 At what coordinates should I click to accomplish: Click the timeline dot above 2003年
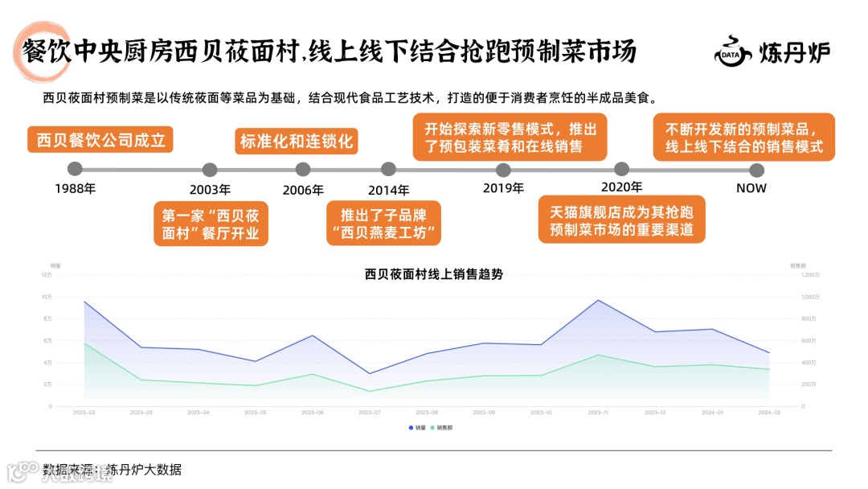click(x=210, y=170)
